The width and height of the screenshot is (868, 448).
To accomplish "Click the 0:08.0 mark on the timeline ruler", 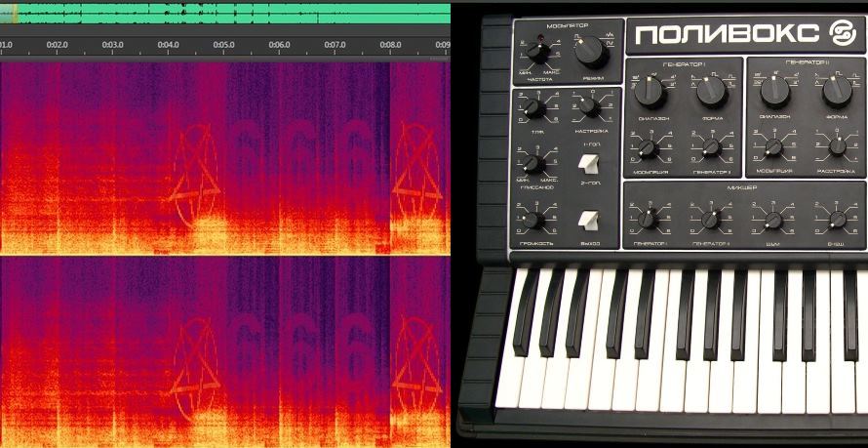I will [391, 45].
